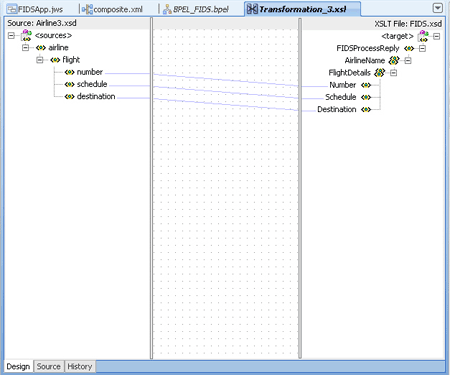Click the sources root node icon
Screen dimensions: 450x375
coord(26,35)
